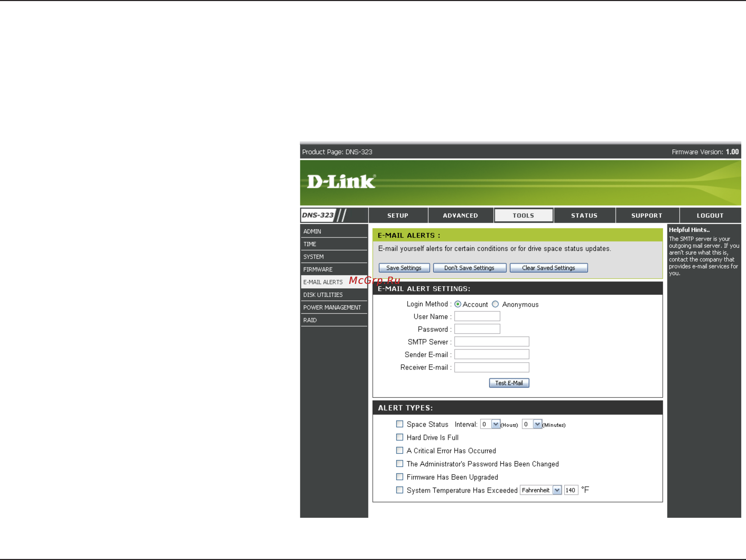Screen dimensions: 746x560
Task: Click the LOGOUT tab
Action: tap(710, 216)
